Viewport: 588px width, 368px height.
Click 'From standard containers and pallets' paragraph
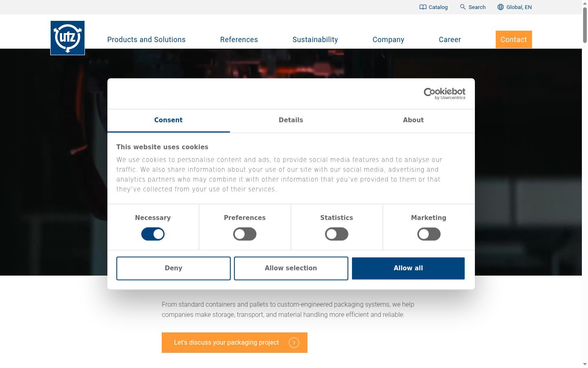288,310
